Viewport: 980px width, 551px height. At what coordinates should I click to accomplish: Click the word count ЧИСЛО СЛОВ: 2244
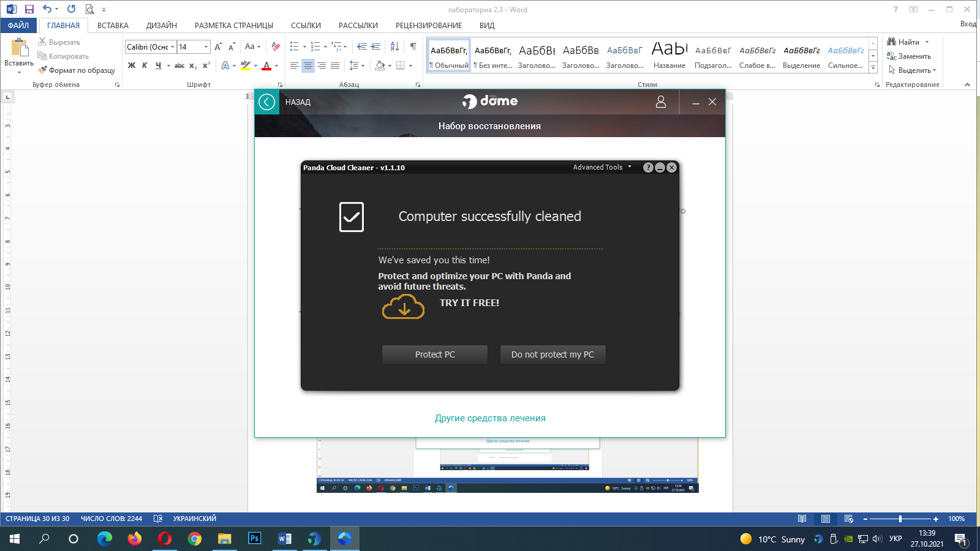tap(111, 519)
